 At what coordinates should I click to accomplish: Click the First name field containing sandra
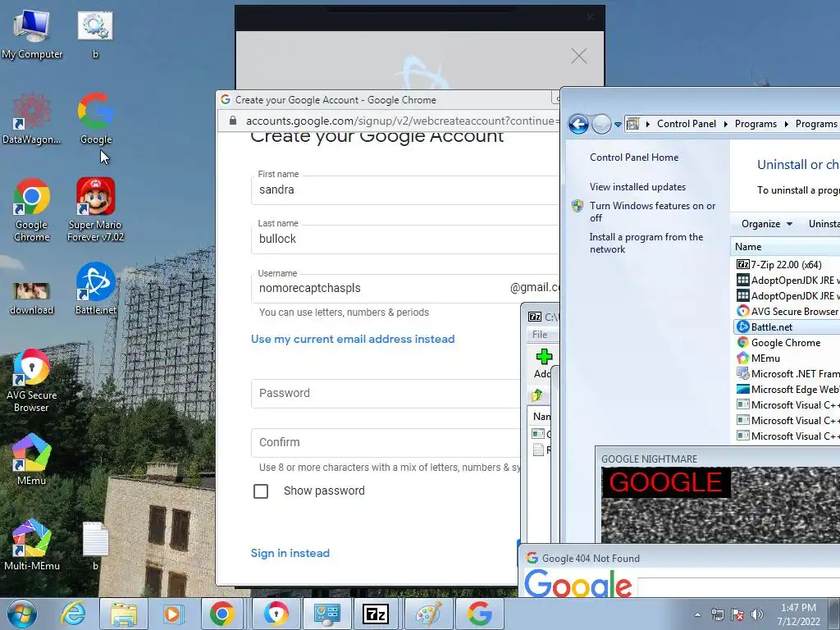(x=405, y=189)
